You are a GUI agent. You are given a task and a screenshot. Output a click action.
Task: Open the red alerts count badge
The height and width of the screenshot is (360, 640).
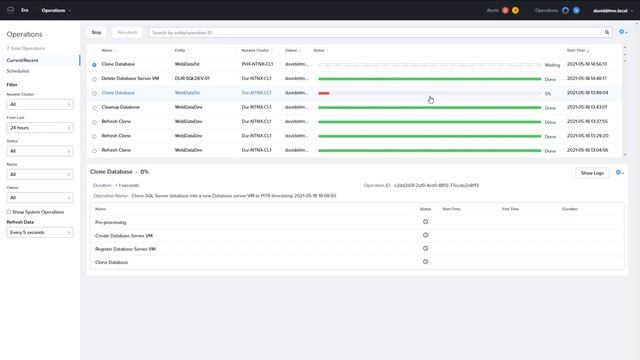pos(505,11)
